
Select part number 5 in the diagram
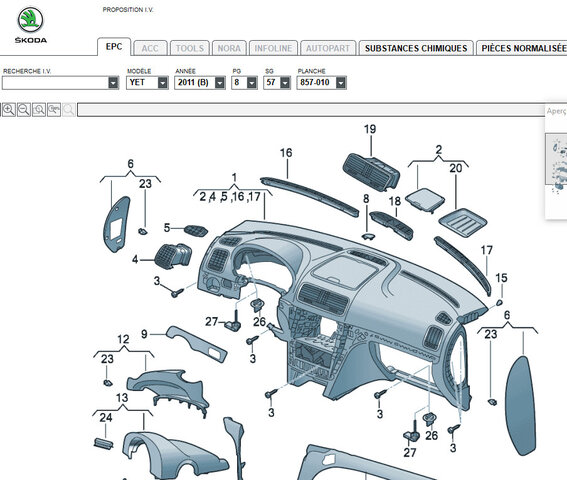pyautogui.click(x=167, y=228)
